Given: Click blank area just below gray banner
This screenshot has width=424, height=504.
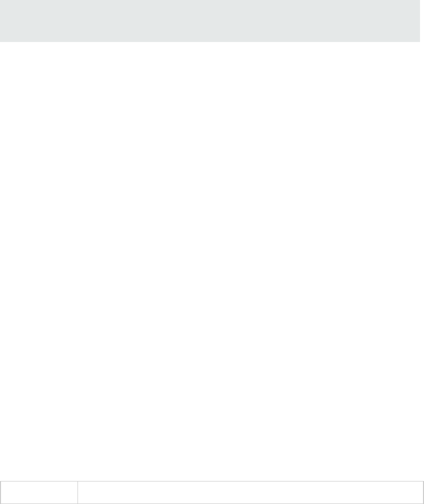Looking at the screenshot, I should 210,47.
